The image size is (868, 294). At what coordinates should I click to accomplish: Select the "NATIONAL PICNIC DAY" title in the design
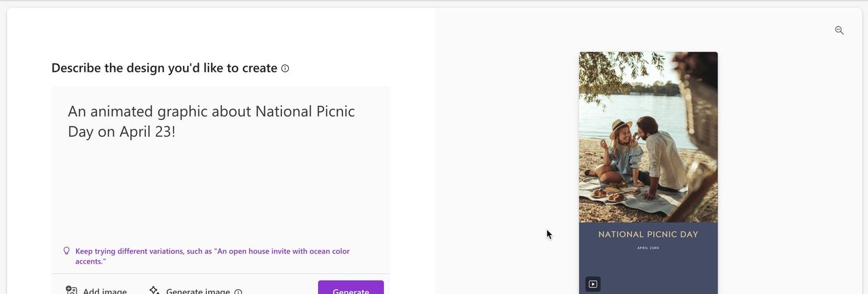(648, 234)
